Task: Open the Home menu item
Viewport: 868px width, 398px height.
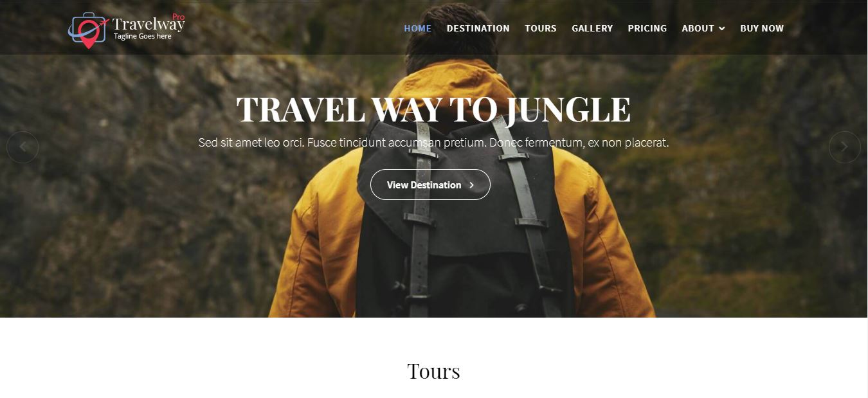Action: (418, 28)
